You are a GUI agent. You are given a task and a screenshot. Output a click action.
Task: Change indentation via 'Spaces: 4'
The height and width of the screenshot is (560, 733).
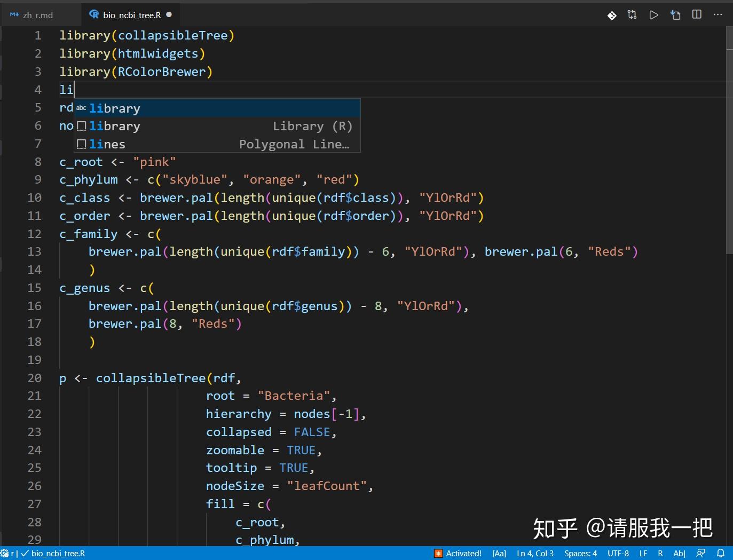[580, 554]
